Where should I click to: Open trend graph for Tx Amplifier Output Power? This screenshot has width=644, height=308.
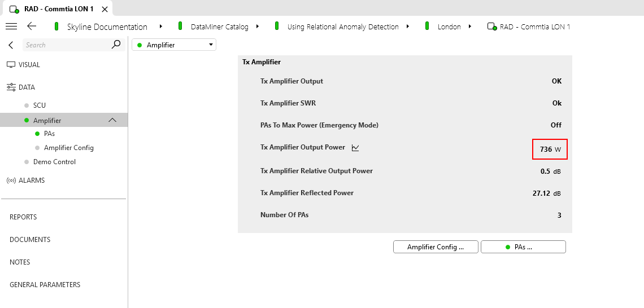pyautogui.click(x=355, y=148)
